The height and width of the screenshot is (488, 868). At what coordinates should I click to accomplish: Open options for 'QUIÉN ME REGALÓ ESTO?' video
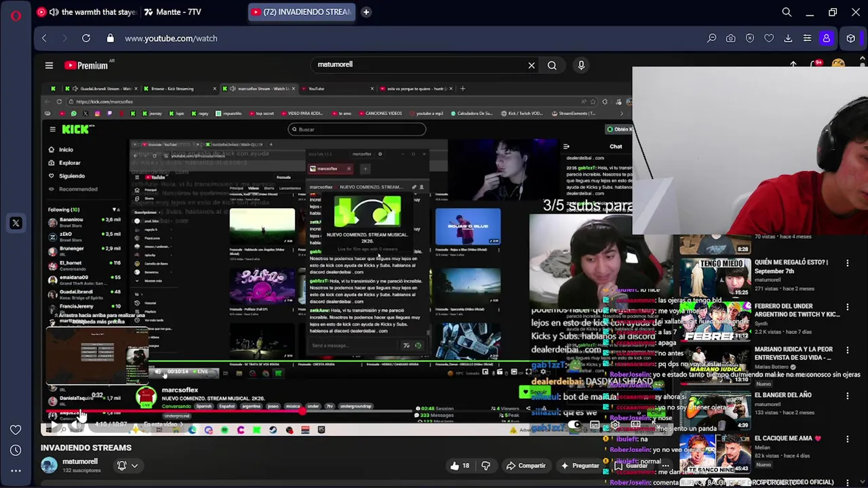coord(847,263)
